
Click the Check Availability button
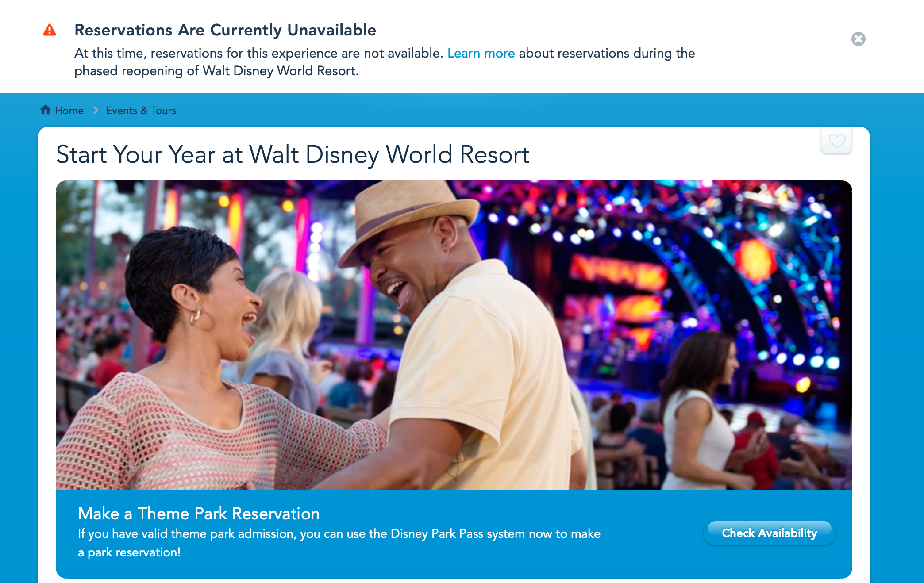pos(770,533)
